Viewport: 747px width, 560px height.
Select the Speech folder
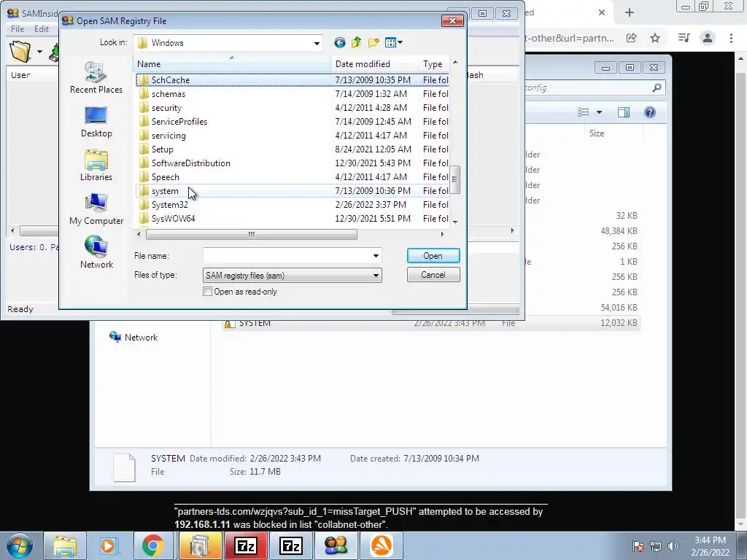292,177
